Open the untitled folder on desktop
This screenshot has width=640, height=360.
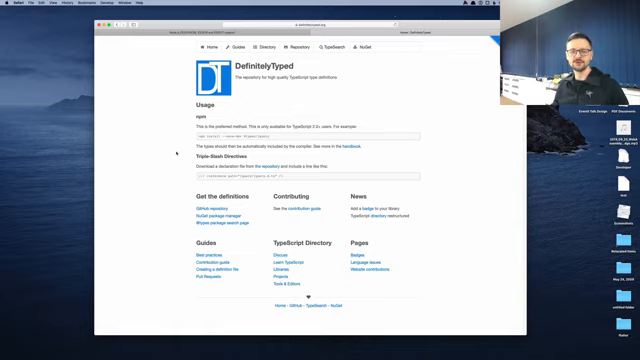click(623, 296)
